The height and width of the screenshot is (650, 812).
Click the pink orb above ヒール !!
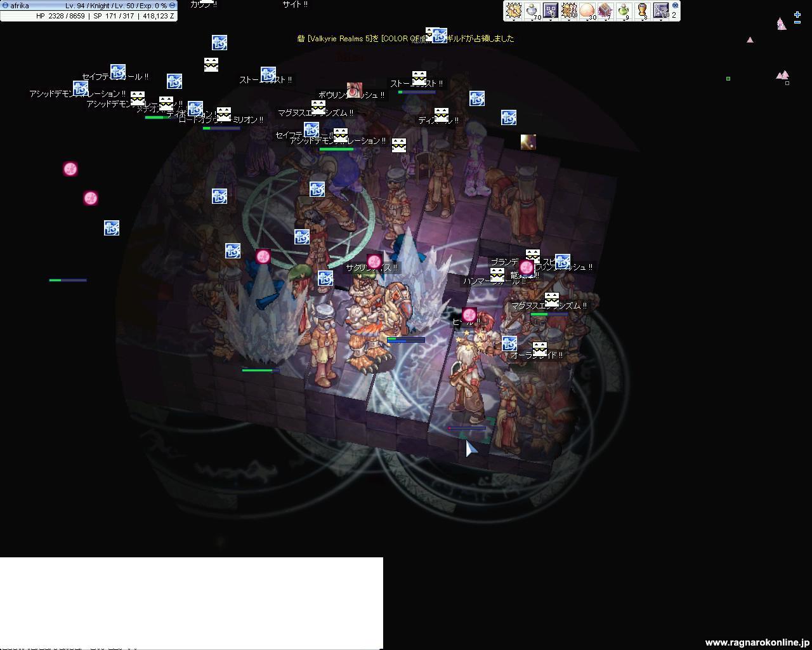point(469,315)
